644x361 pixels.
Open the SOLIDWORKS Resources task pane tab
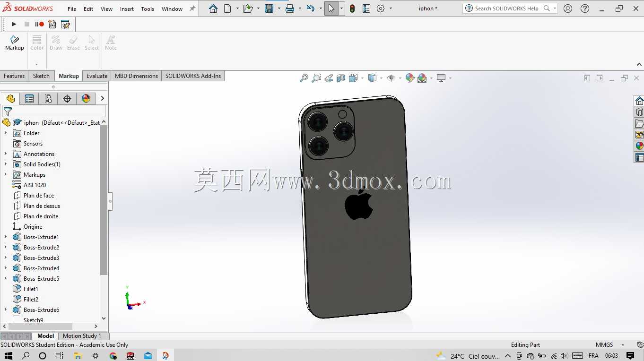tap(639, 101)
